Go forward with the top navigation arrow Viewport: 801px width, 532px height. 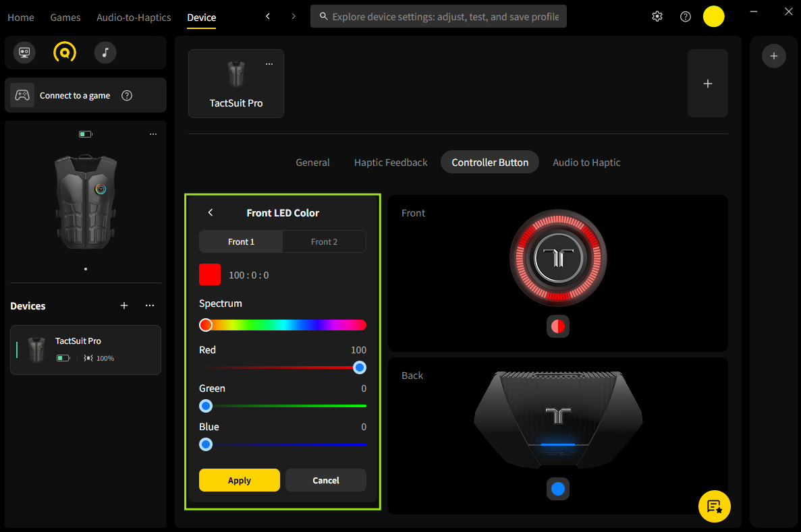click(294, 16)
